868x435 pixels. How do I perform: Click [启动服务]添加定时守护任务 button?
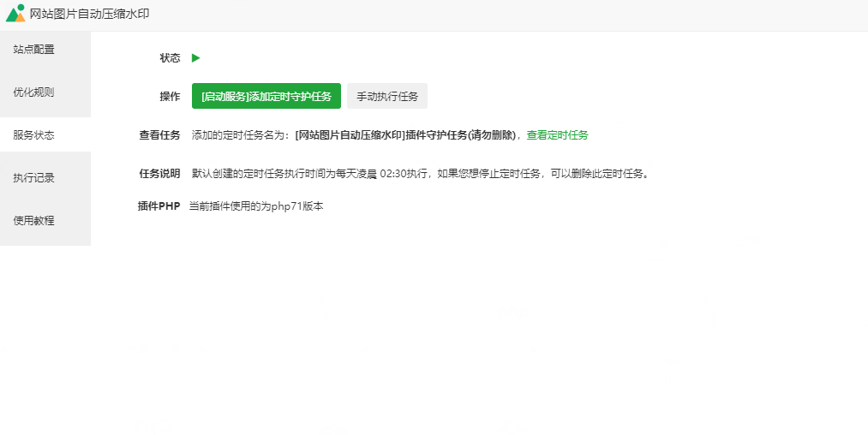pyautogui.click(x=266, y=96)
